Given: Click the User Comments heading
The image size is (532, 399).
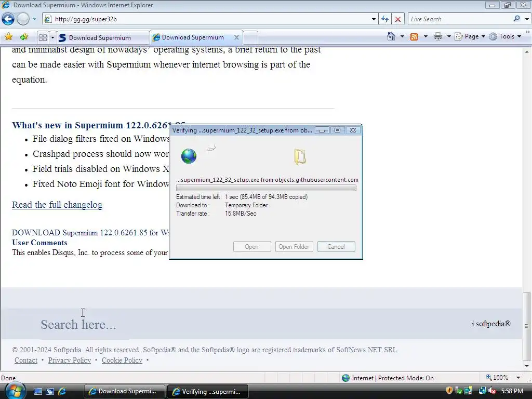Looking at the screenshot, I should pos(39,243).
